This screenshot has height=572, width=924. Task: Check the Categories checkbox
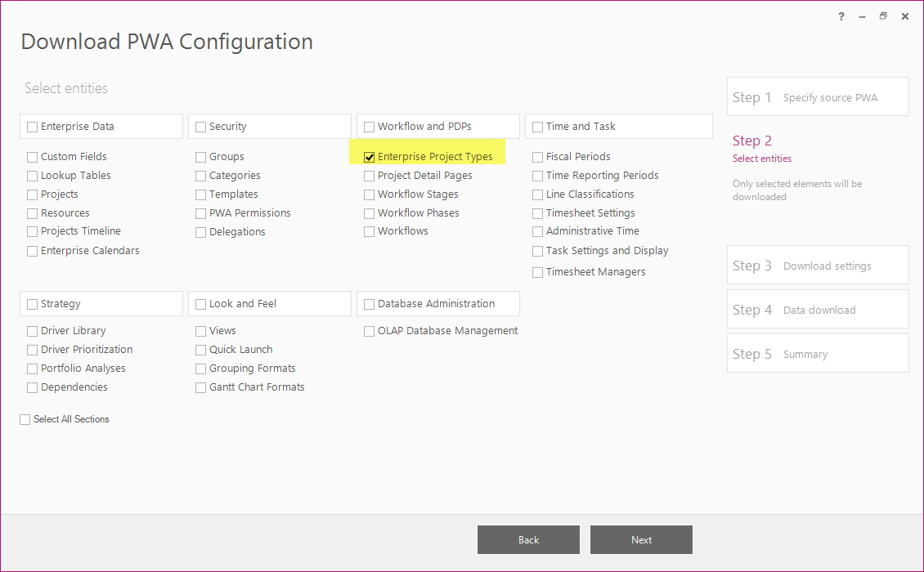201,177
